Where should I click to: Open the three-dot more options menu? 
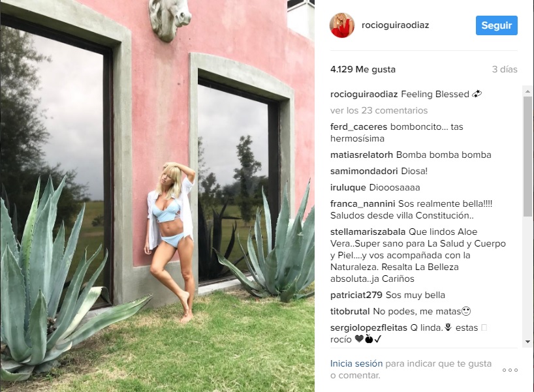510,370
